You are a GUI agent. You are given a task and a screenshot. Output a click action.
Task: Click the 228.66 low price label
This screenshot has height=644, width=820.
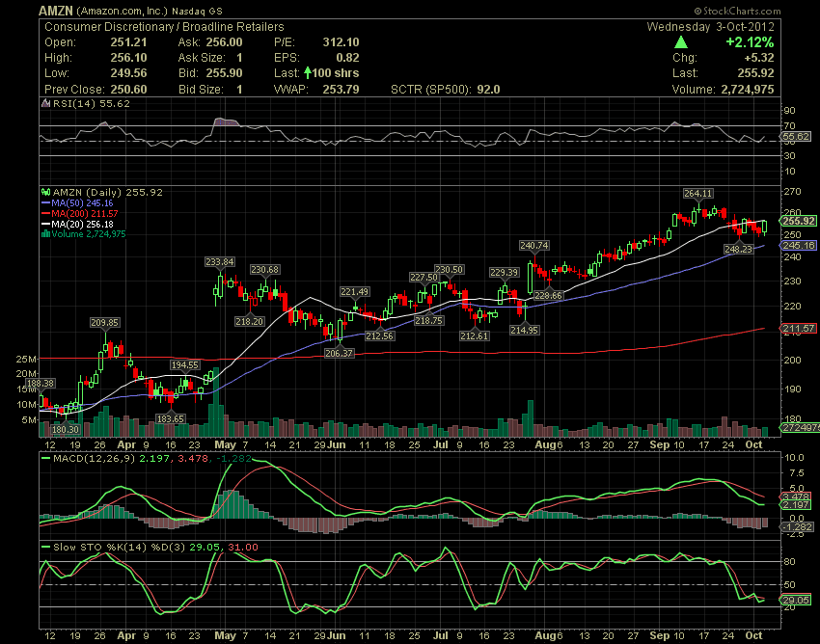(548, 295)
